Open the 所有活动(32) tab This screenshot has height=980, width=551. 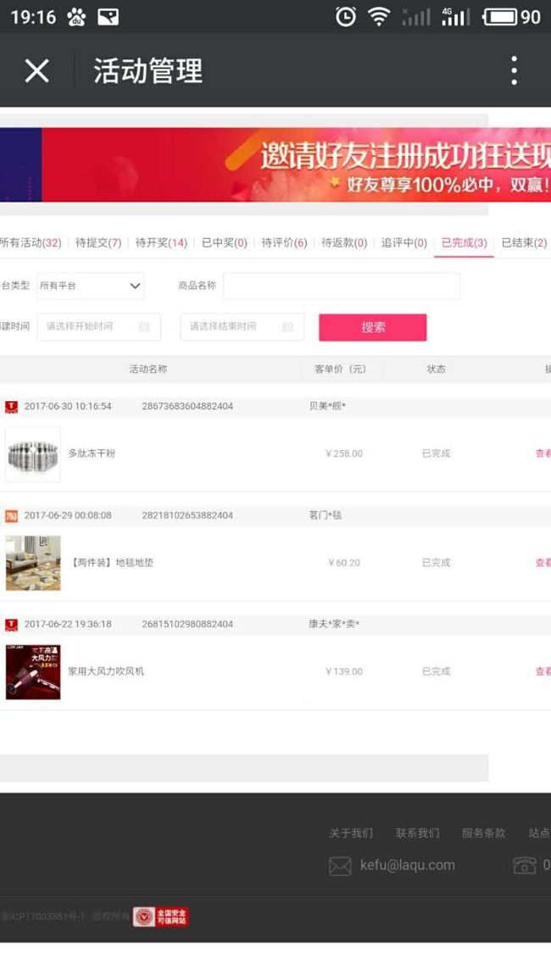[31, 242]
